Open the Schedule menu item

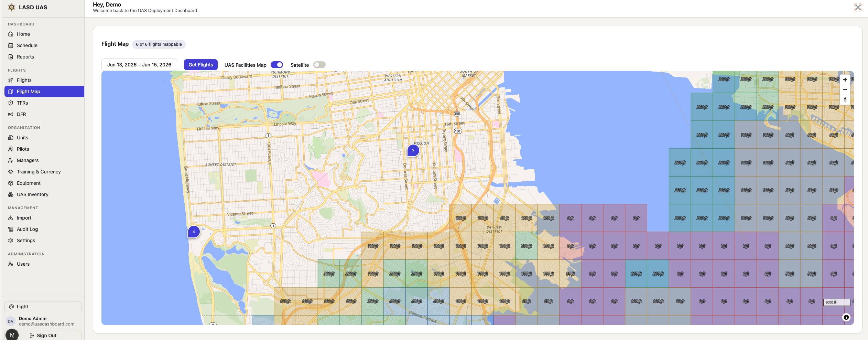[x=44, y=45]
